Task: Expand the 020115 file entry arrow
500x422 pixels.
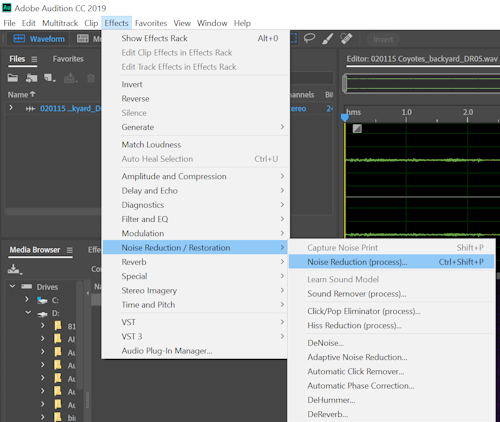Action: [x=11, y=108]
